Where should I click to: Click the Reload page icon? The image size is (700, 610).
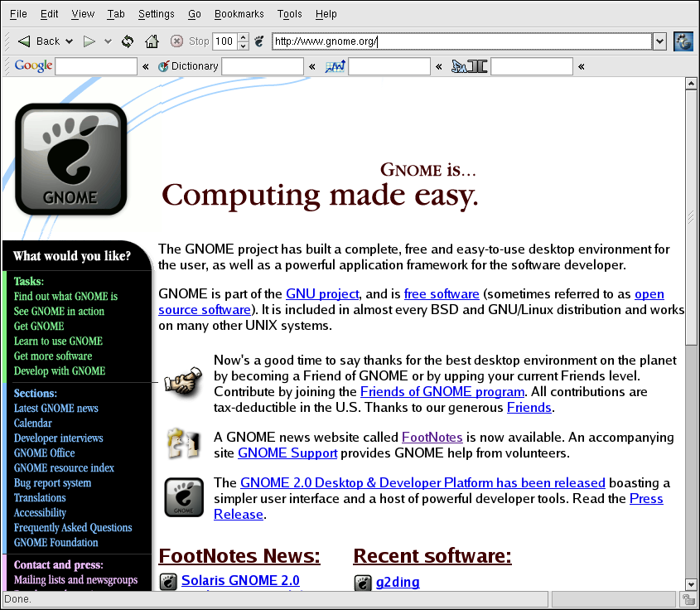127,41
